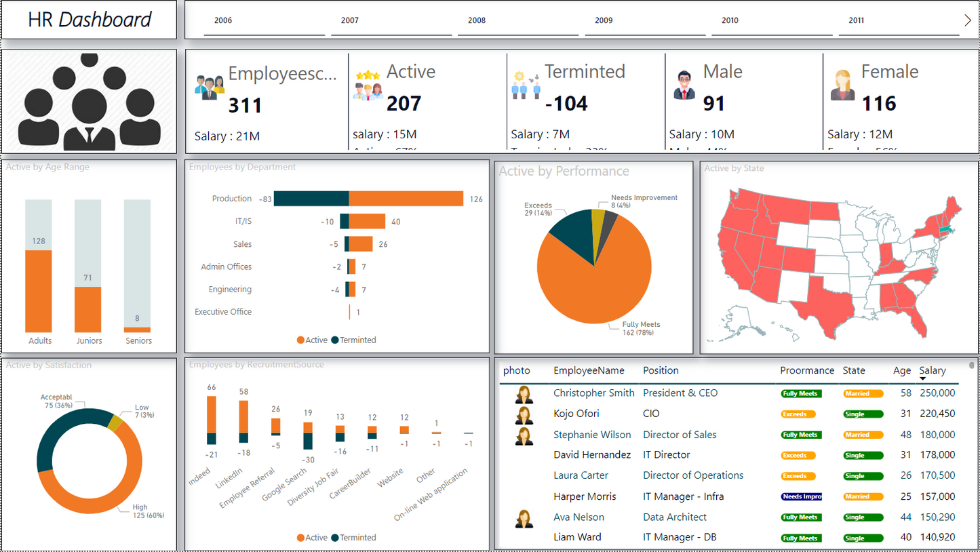980x552 pixels.
Task: Click the Employees count card icon
Action: 209,87
